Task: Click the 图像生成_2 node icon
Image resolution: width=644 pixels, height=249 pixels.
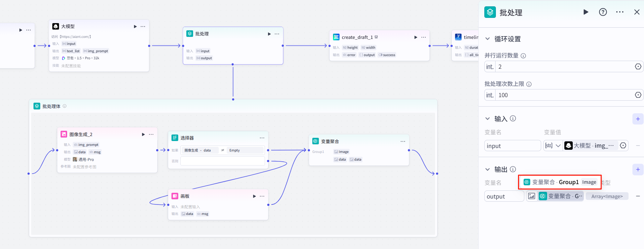Action: coord(64,134)
